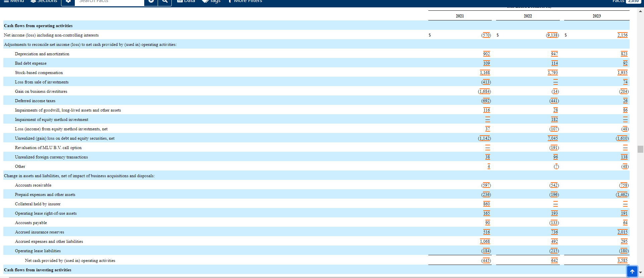Viewport: 644px width, 278px height.
Task: Select 2021 stock-based compensation 1,168
Action: (485, 73)
